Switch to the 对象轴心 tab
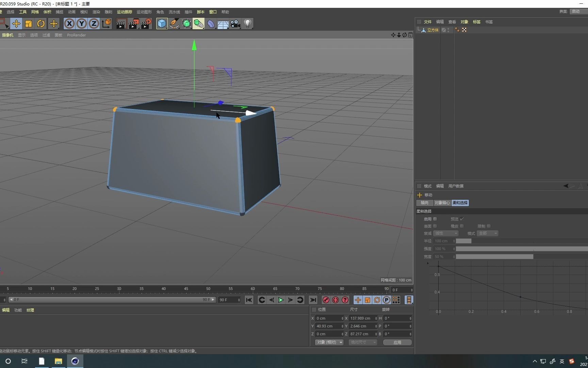The width and height of the screenshot is (588, 368). (x=442, y=203)
